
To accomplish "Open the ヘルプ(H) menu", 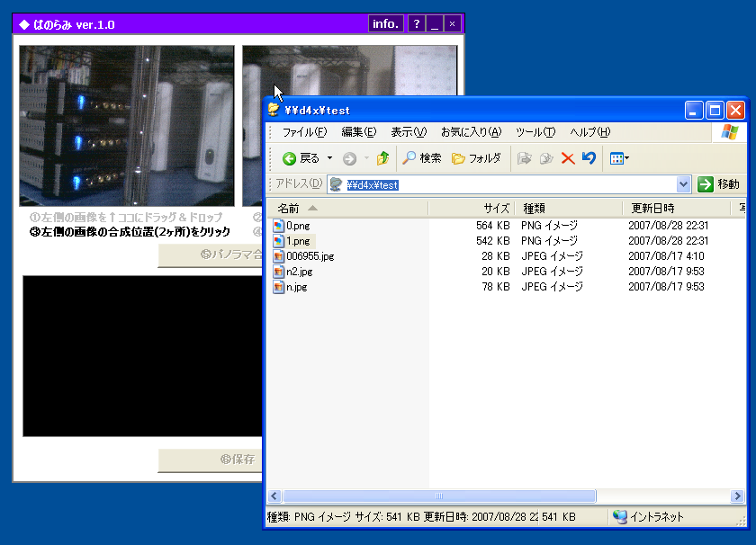I will pyautogui.click(x=590, y=132).
